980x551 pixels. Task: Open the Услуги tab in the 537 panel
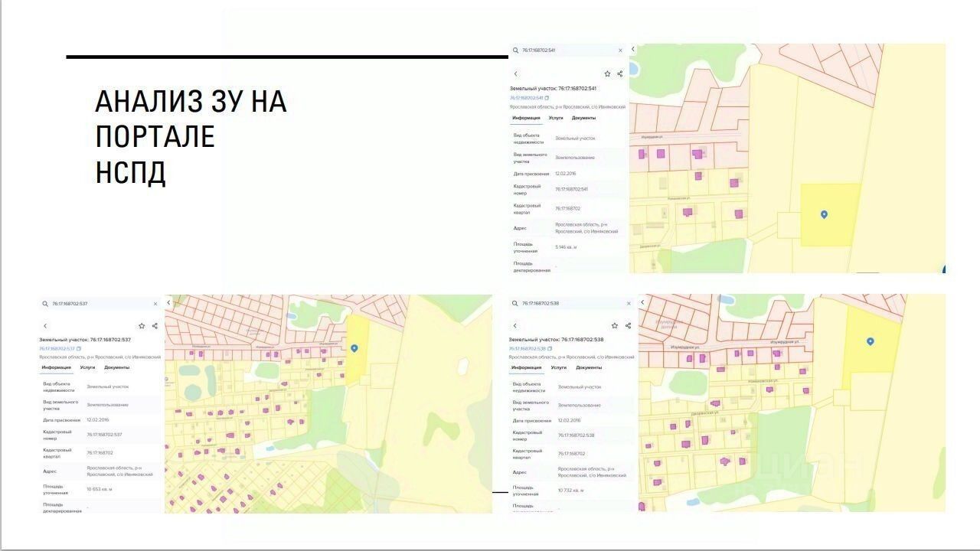click(x=88, y=367)
